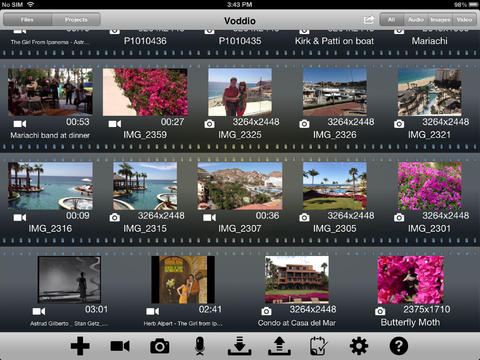Tap the microphone record audio icon
480x360 pixels.
[200, 346]
